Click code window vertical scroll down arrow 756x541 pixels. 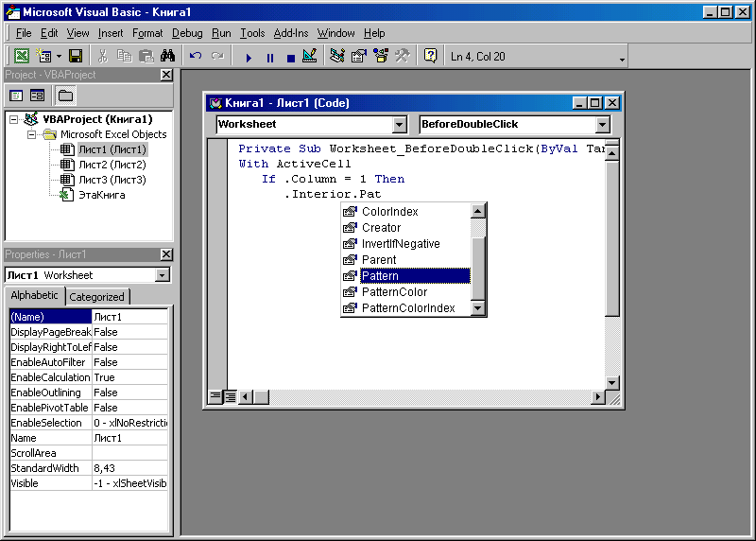pyautogui.click(x=611, y=383)
